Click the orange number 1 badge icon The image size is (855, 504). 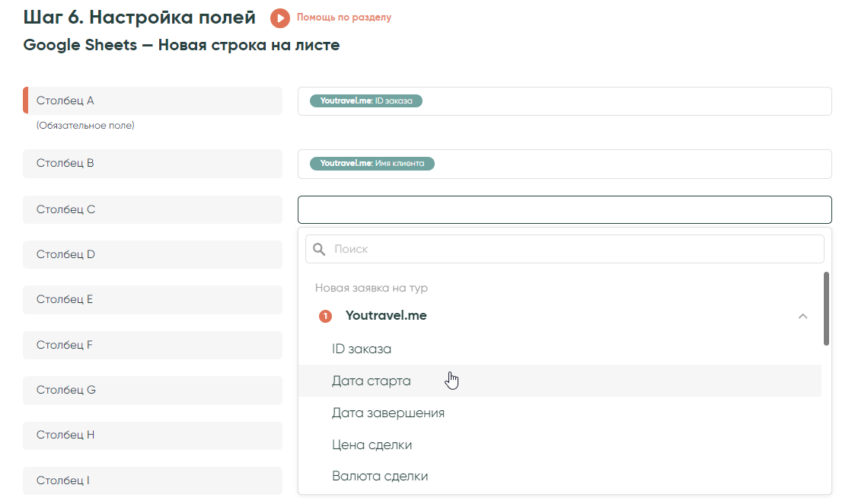point(325,316)
